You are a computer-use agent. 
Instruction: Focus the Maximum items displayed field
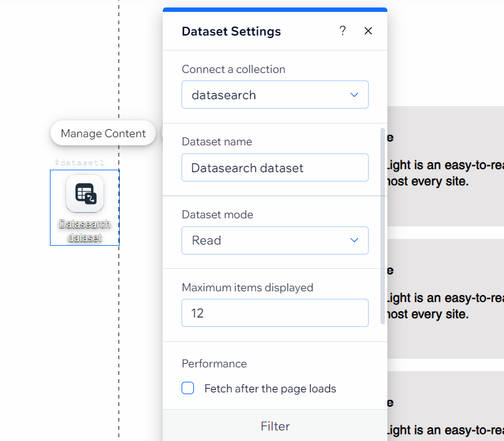(274, 313)
